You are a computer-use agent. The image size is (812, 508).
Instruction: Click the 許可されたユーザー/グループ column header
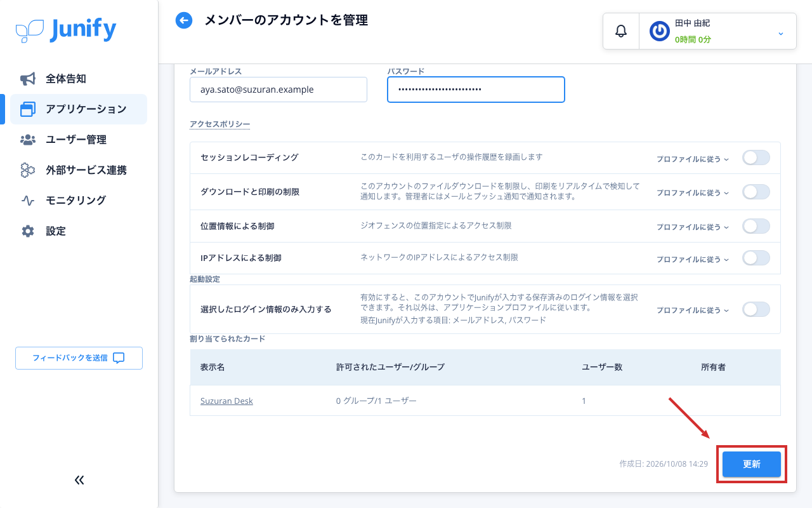tap(390, 367)
